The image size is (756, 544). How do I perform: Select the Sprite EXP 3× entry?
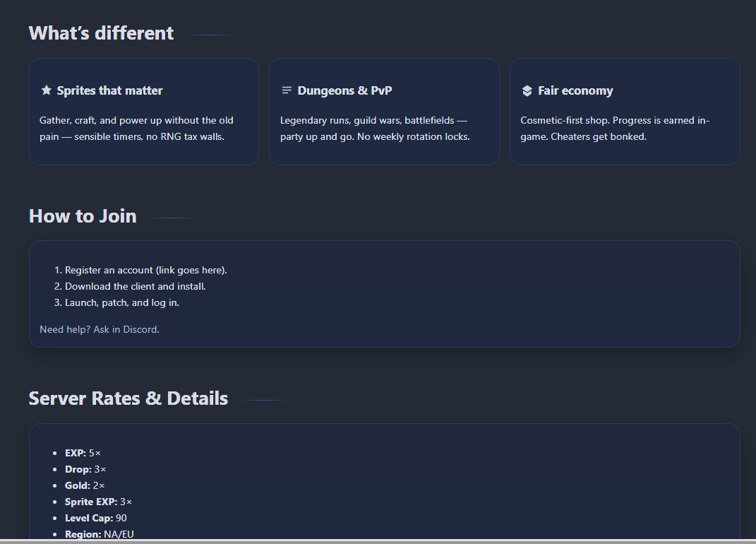coord(98,502)
